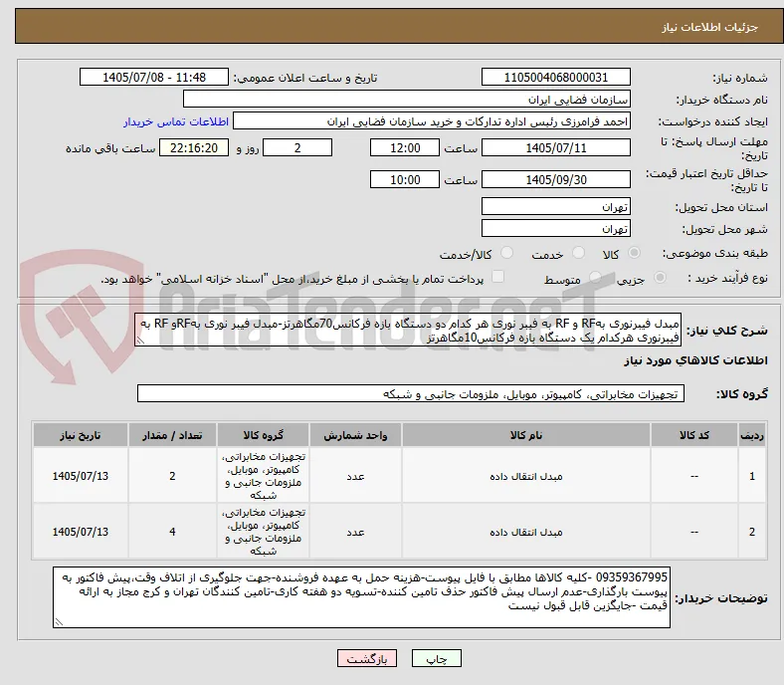Select the کالا radio button
This screenshot has height=685, width=784.
634,253
